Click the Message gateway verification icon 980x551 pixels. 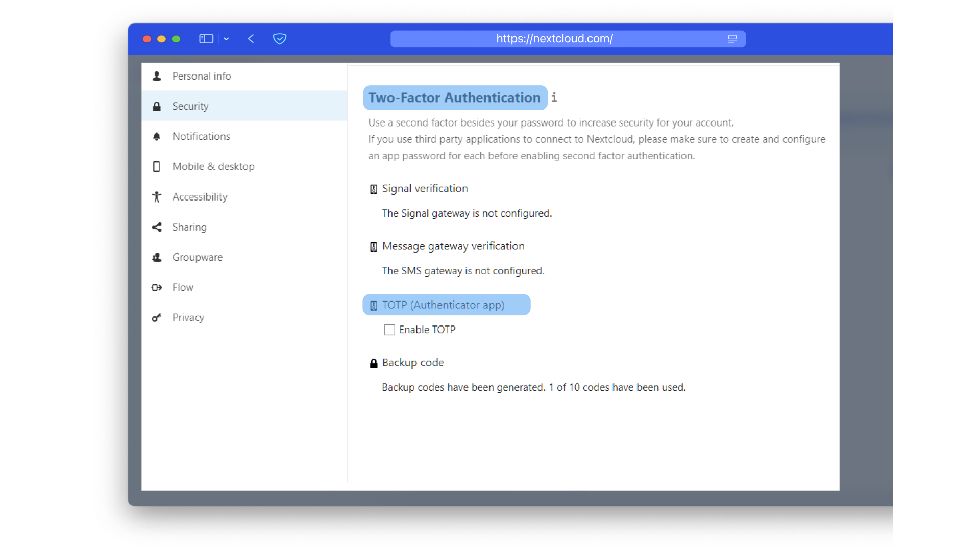click(374, 247)
